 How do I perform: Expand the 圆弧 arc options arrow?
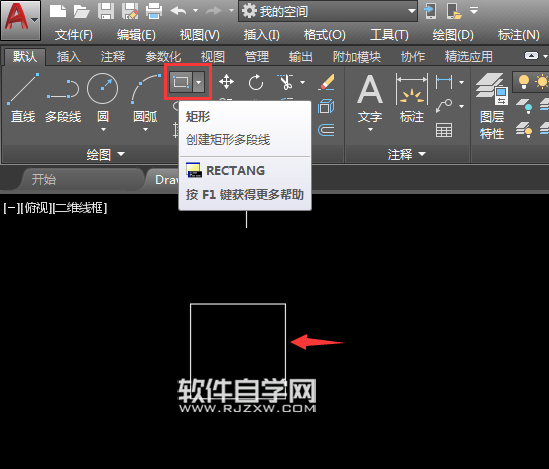[145, 130]
